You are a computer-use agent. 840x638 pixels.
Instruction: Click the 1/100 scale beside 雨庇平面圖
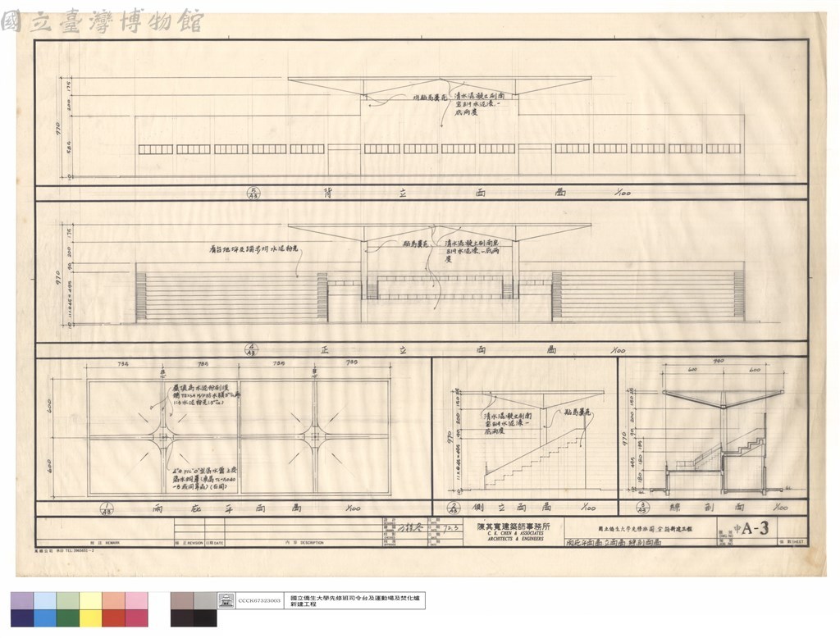[x=353, y=508]
